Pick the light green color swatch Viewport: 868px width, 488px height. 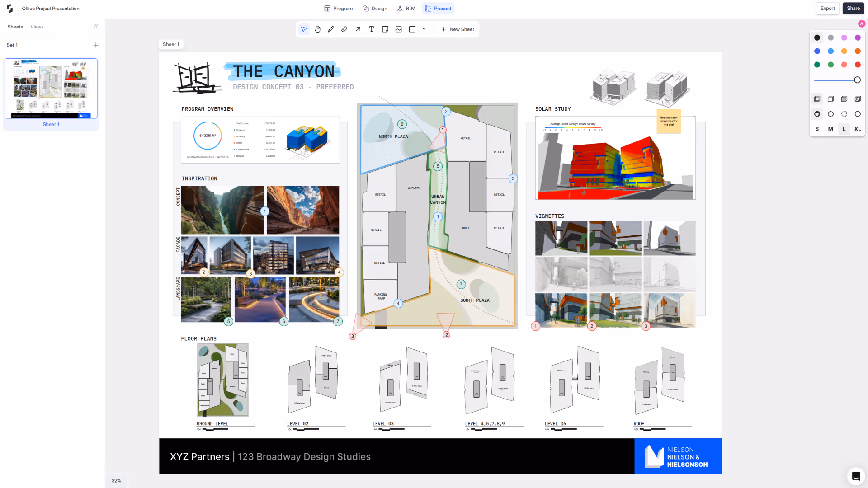point(831,65)
